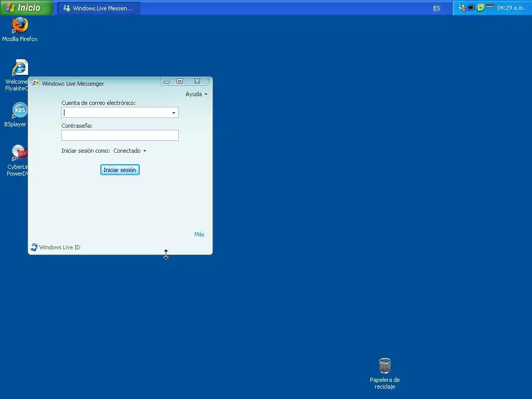Open the Mozilla Firefox desktop icon
This screenshot has height=399, width=532.
(20, 30)
